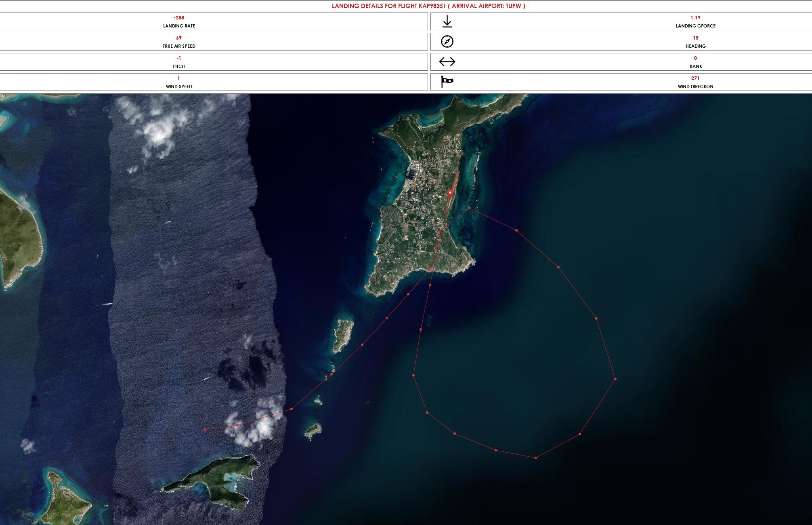Click the landing arrow icon
The width and height of the screenshot is (812, 525).
(x=447, y=21)
